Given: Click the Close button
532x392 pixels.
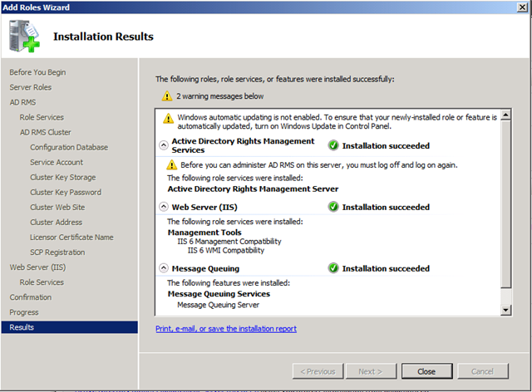Looking at the screenshot, I should click(426, 372).
